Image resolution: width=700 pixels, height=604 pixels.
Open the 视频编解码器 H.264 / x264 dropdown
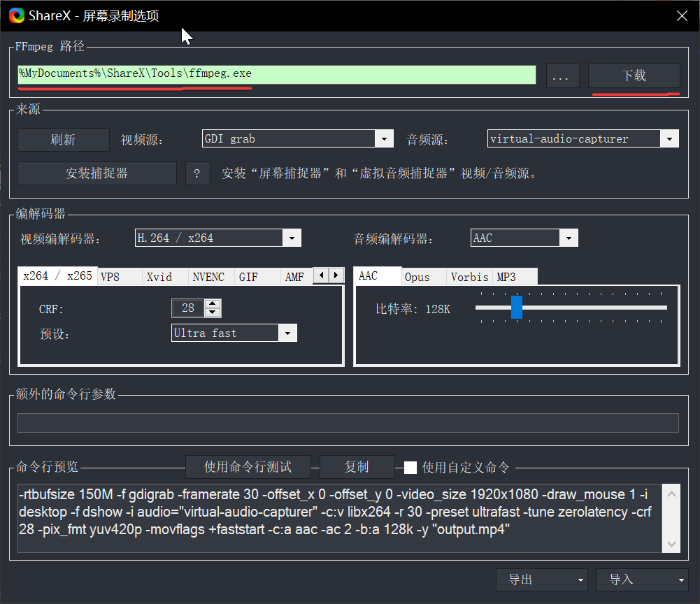pyautogui.click(x=218, y=238)
